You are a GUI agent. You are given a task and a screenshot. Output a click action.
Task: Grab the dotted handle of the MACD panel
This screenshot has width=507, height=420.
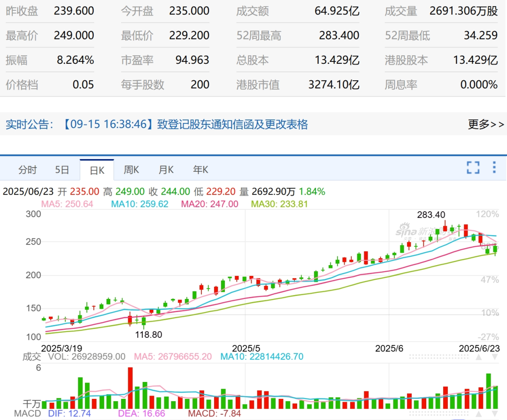439,414
